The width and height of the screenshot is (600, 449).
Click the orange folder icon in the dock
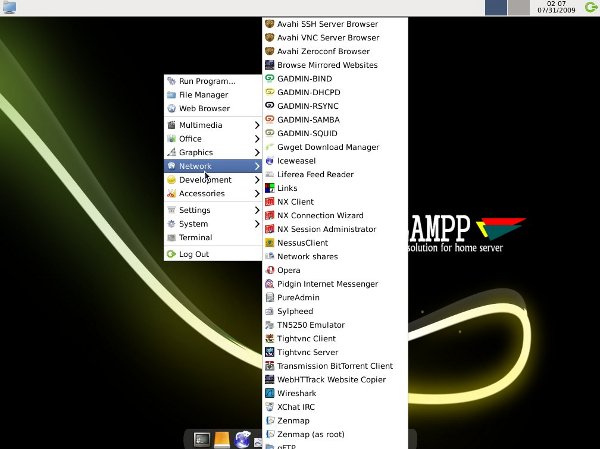[x=222, y=440]
